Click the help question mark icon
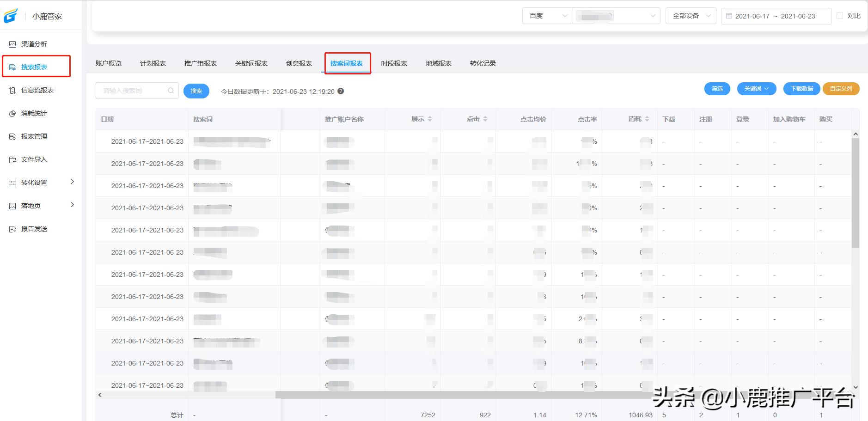The width and height of the screenshot is (868, 421). pos(341,91)
